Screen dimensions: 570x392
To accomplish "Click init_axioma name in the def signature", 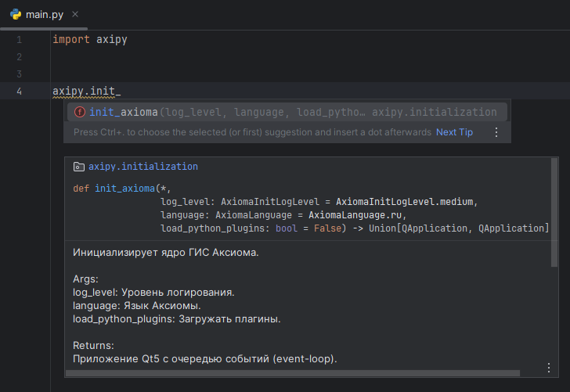I will coord(124,189).
